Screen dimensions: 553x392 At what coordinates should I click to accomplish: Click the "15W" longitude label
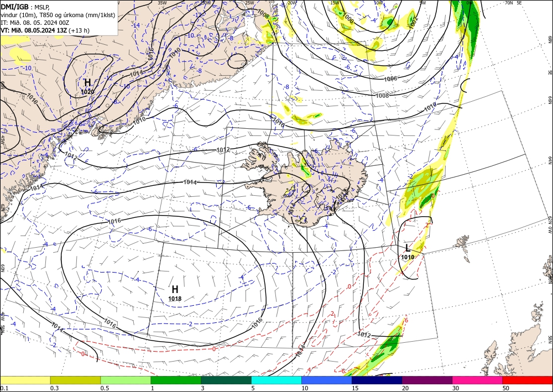[336, 3]
